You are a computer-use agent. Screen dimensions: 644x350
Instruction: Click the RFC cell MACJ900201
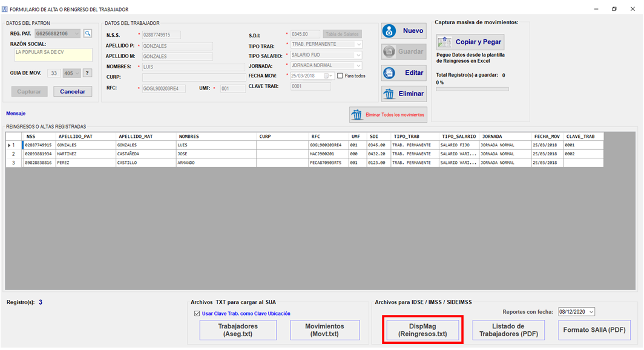329,154
